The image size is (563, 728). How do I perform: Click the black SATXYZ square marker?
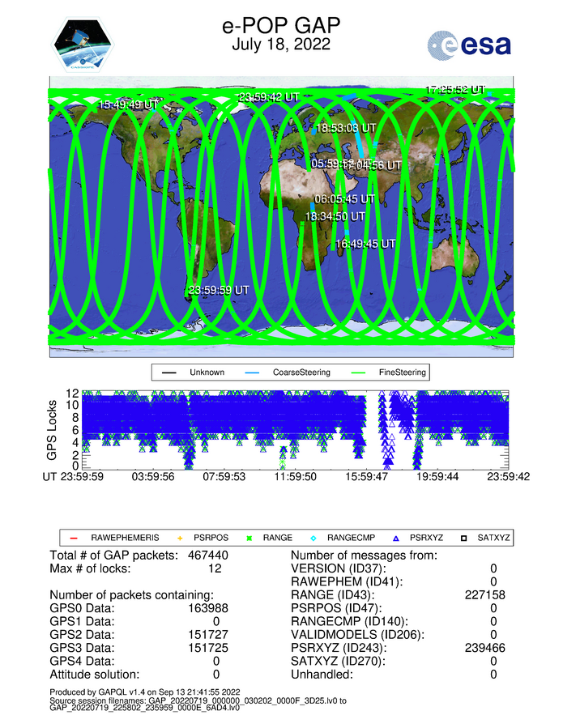tap(467, 538)
